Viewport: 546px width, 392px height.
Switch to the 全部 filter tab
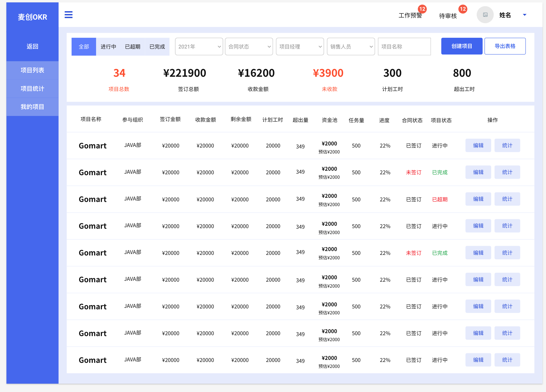(84, 47)
